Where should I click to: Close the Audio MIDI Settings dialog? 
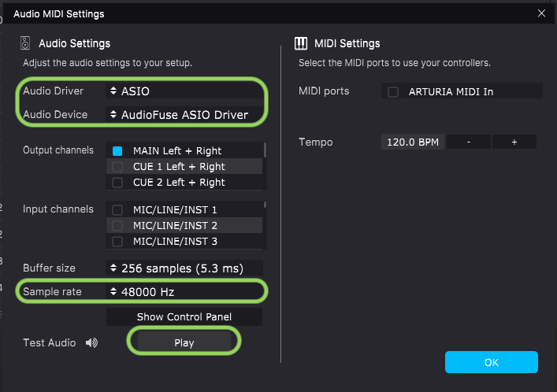click(541, 13)
